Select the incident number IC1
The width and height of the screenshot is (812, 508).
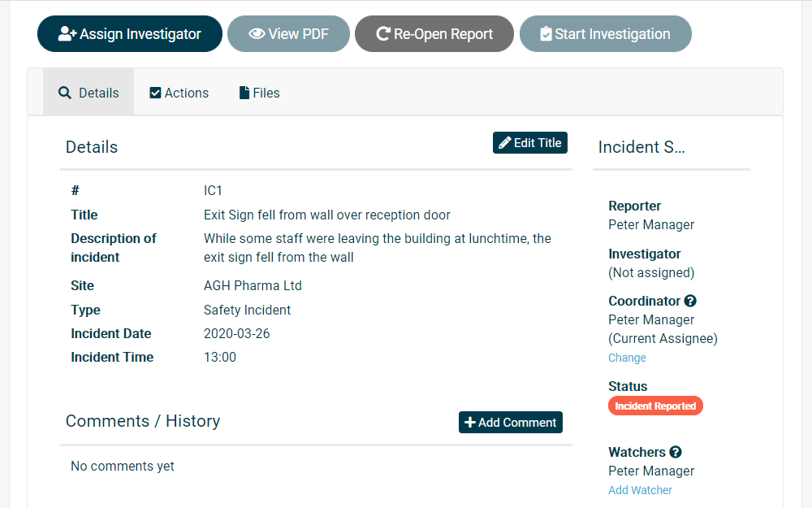(x=213, y=190)
